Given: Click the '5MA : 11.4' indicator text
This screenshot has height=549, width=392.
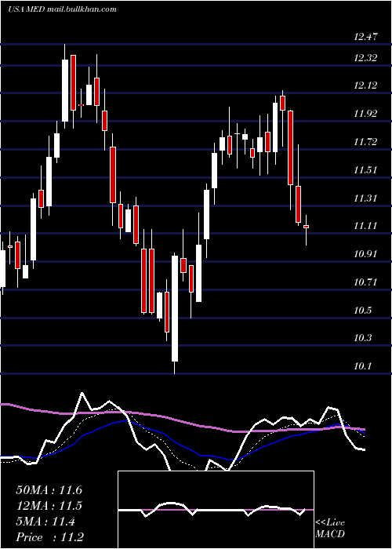Looking at the screenshot, I should click(x=45, y=522).
